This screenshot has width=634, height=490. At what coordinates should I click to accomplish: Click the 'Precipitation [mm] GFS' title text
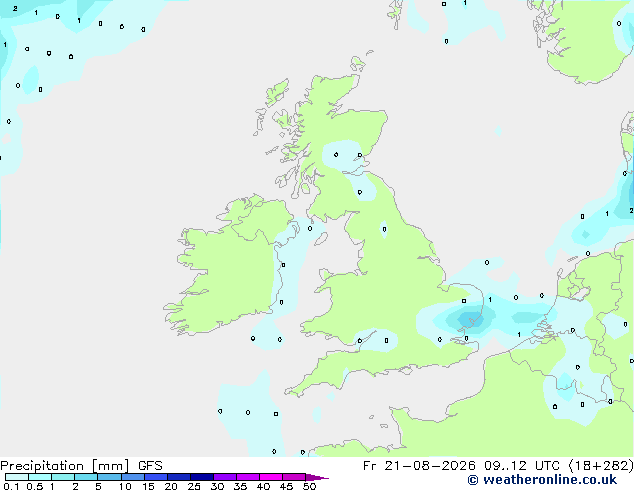(81, 466)
